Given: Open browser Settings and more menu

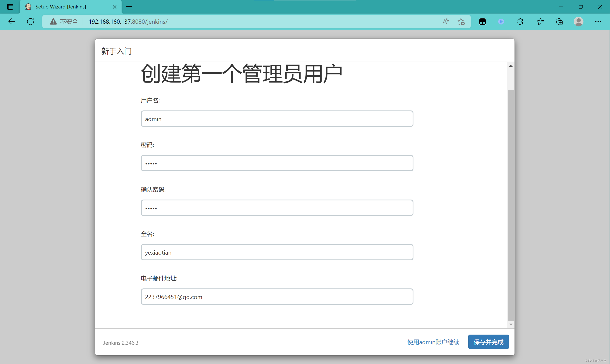Looking at the screenshot, I should [598, 22].
